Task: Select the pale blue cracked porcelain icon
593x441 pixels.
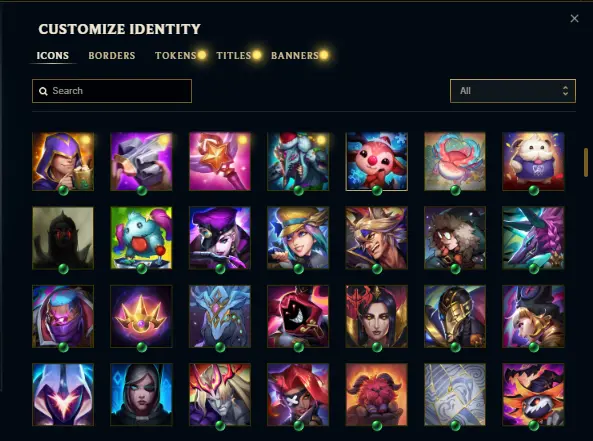Action: pyautogui.click(x=455, y=394)
